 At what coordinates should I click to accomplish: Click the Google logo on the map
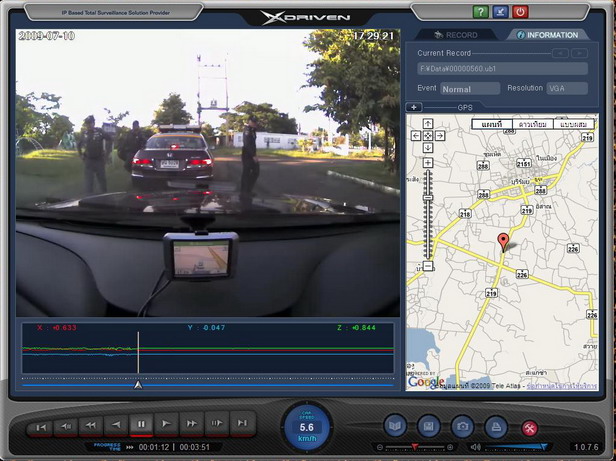tap(426, 382)
